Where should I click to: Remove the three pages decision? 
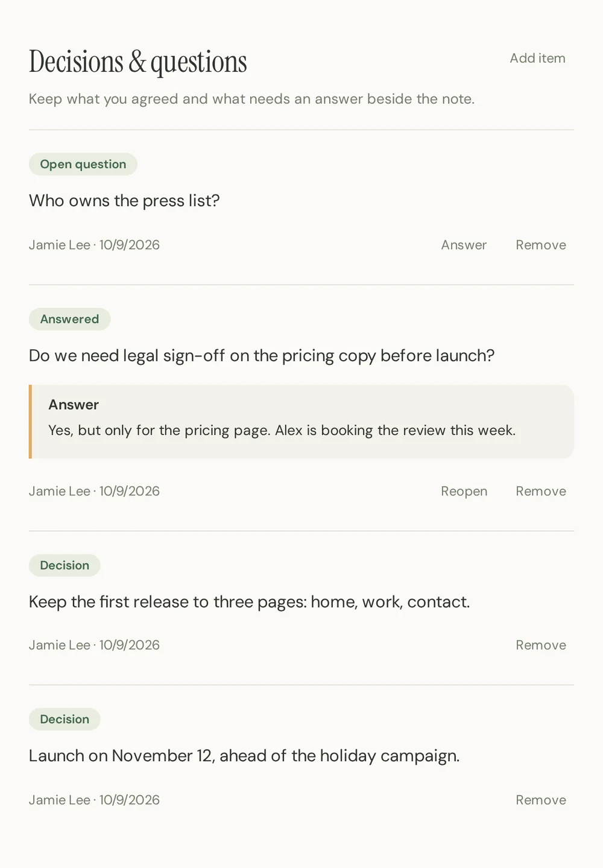click(541, 645)
